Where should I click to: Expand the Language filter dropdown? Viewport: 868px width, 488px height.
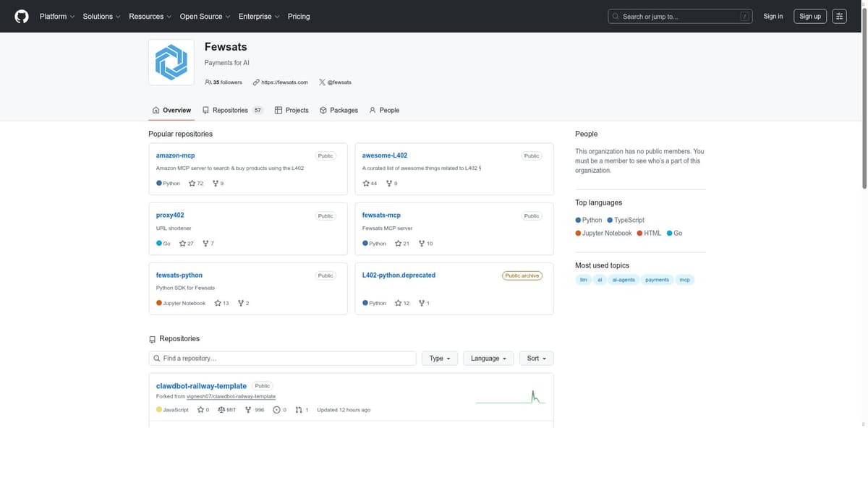click(x=488, y=359)
